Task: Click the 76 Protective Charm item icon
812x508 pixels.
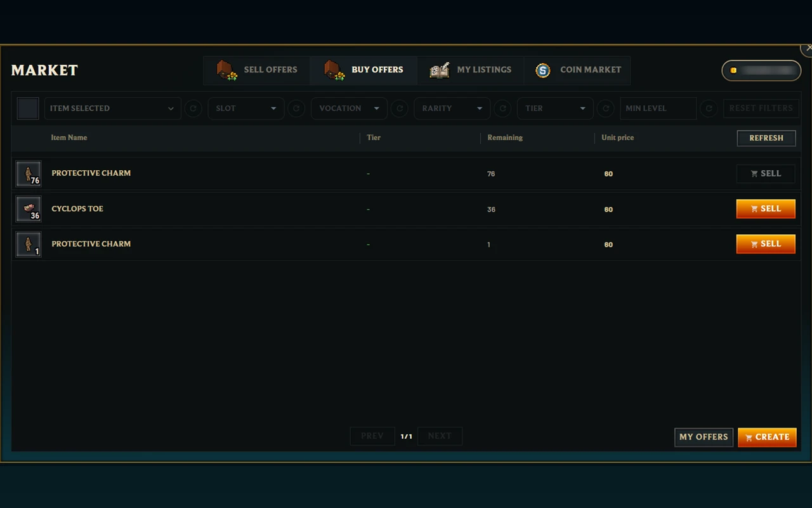Action: [x=29, y=173]
